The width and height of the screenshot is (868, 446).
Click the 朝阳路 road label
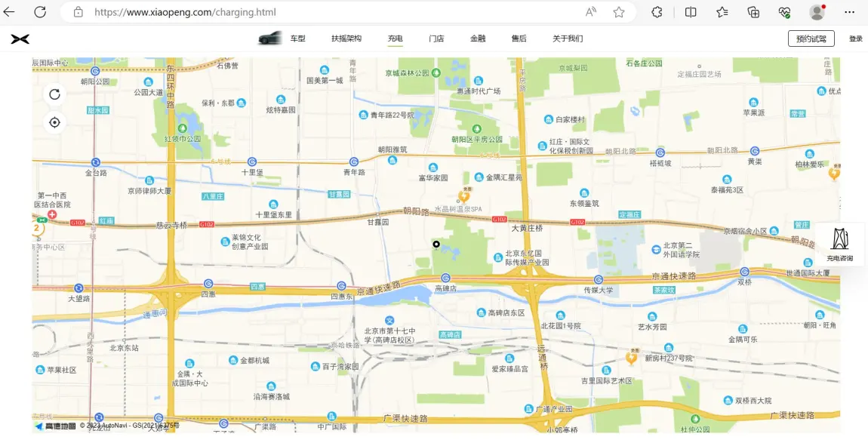point(416,211)
